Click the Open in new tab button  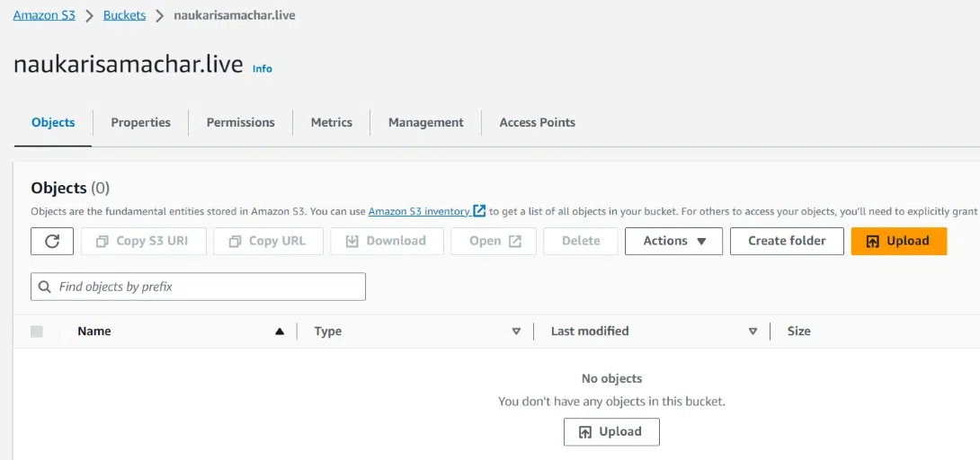[x=494, y=241]
